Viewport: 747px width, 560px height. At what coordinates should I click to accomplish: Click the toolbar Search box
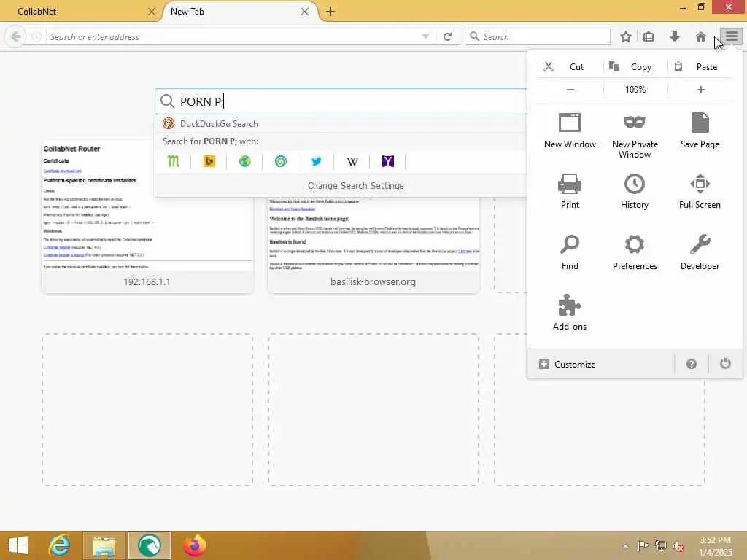click(538, 36)
